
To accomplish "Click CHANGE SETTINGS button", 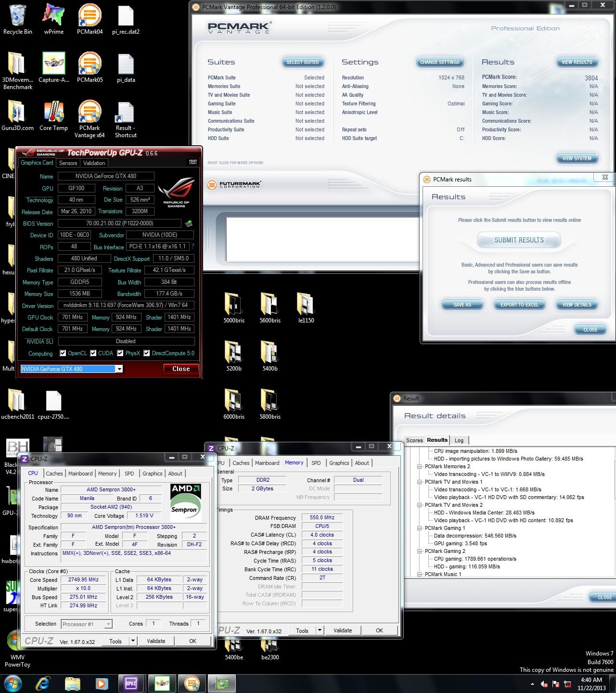I will click(440, 62).
